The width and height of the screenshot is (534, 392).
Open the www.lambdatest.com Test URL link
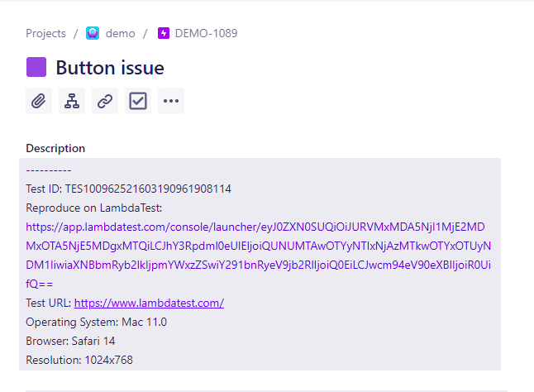pos(149,303)
